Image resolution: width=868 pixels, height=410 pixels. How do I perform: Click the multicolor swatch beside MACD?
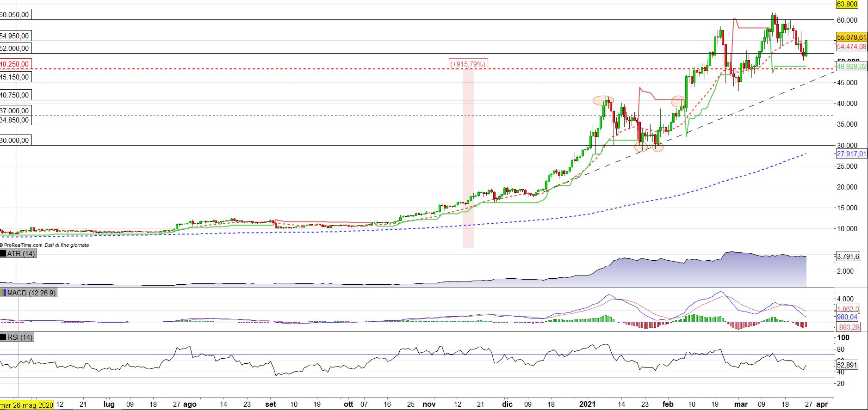3,293
